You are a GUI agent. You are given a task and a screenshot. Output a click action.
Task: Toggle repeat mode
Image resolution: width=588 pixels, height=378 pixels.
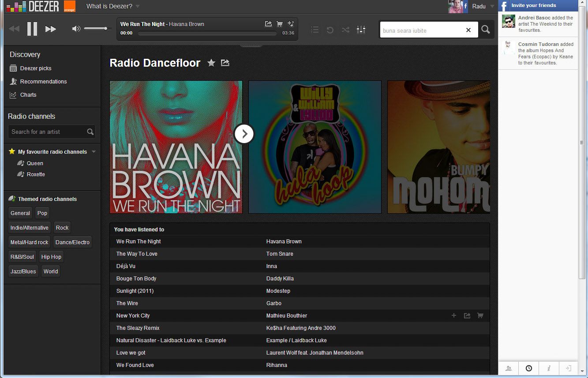(x=330, y=30)
